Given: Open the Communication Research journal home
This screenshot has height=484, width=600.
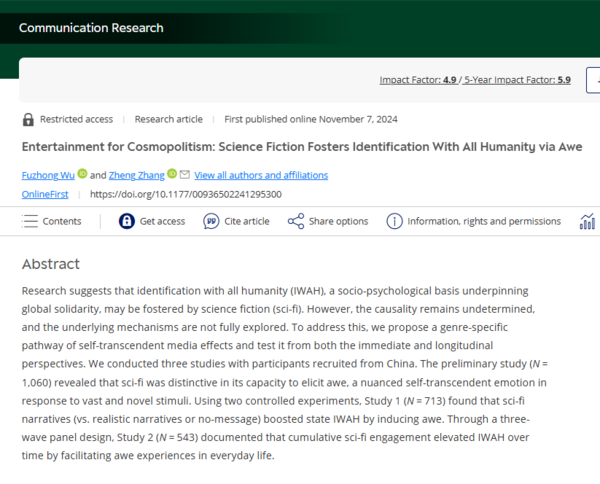Looking at the screenshot, I should click(91, 28).
